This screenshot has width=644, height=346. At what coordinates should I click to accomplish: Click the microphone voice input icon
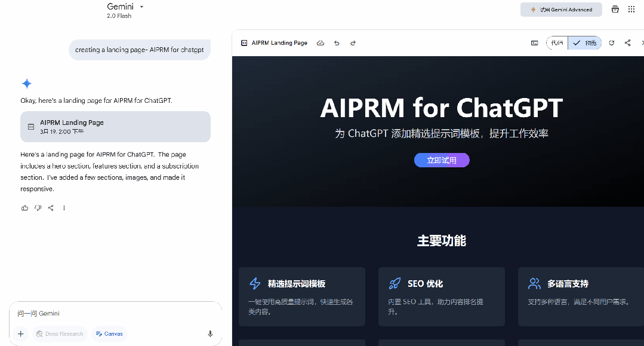(210, 334)
